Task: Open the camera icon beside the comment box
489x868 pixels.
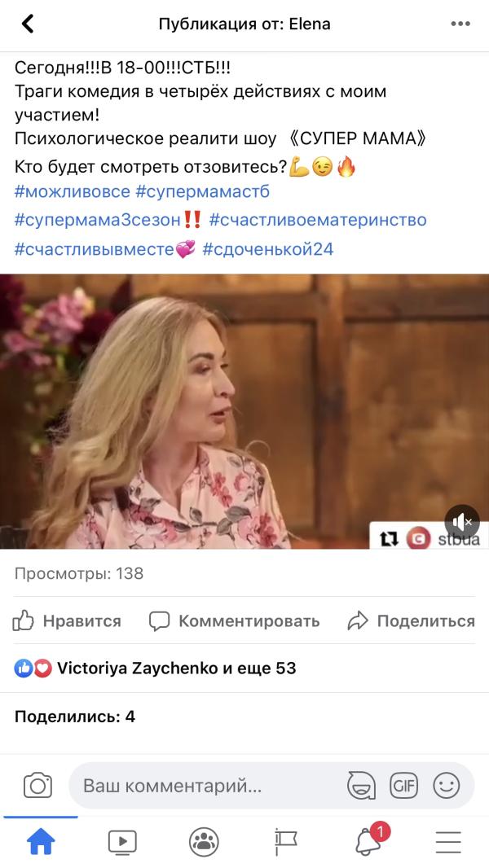Action: [37, 786]
